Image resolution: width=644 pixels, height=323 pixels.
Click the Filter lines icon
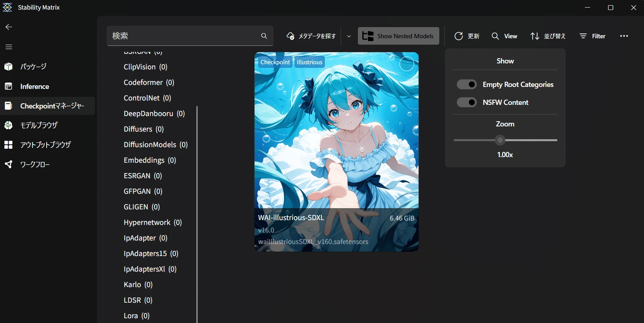pyautogui.click(x=583, y=36)
